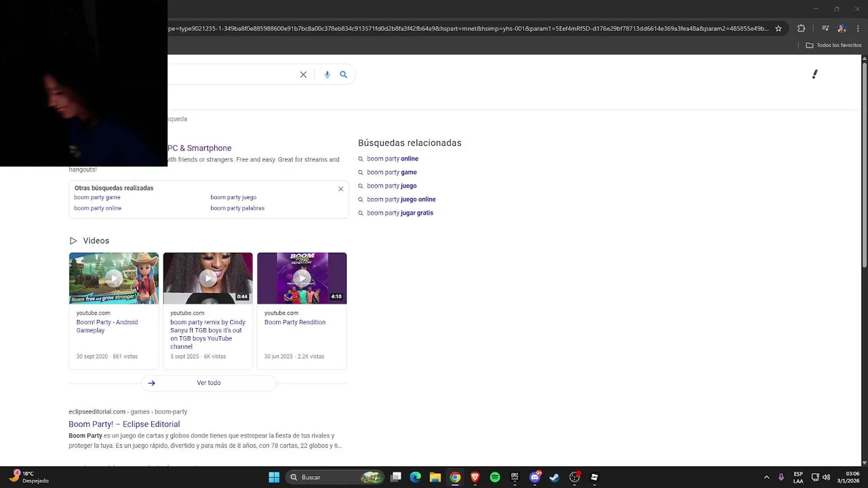
Task: Select 'boom party game' in Otras búsquedas
Action: pyautogui.click(x=97, y=197)
